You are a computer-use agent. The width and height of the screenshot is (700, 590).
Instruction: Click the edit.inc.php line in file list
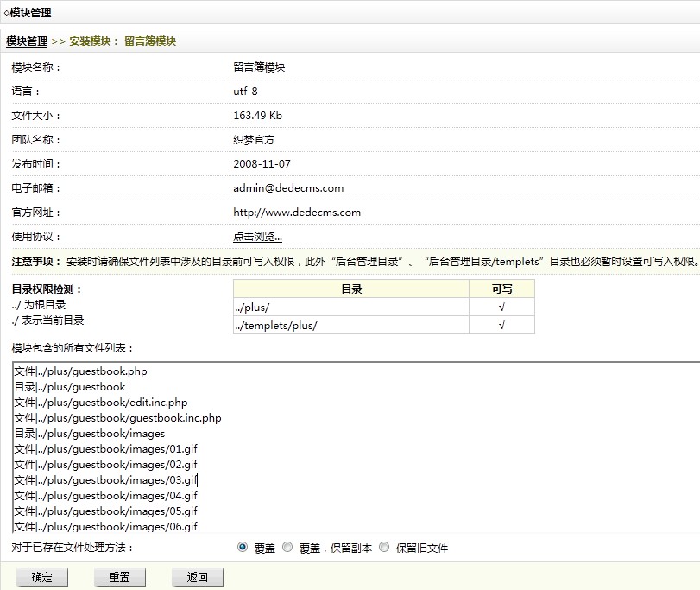(x=100, y=403)
